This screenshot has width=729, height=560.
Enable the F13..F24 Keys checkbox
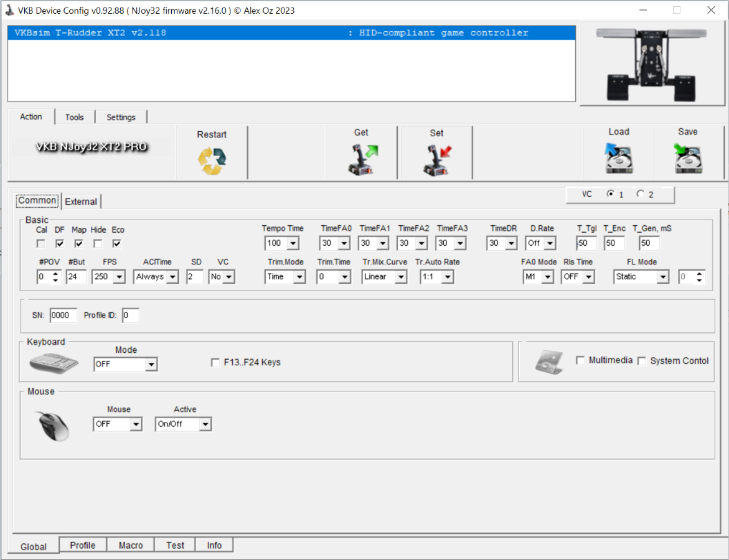pos(215,363)
